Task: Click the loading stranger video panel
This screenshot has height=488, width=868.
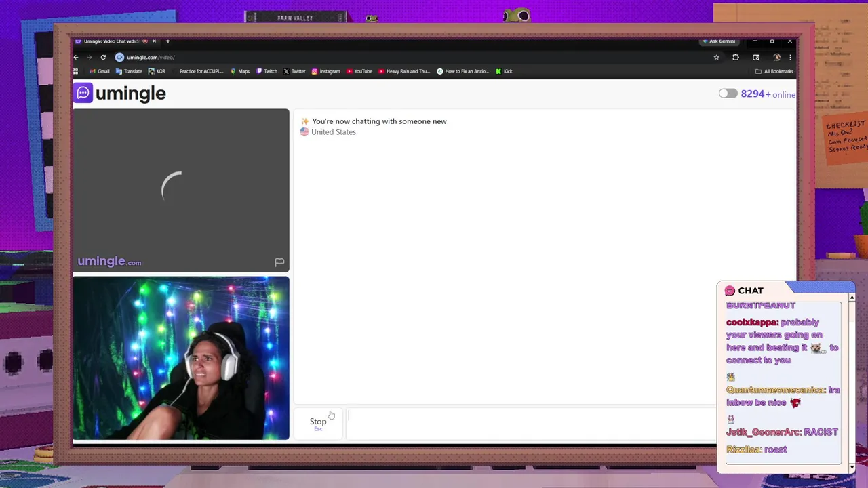Action: (x=181, y=190)
